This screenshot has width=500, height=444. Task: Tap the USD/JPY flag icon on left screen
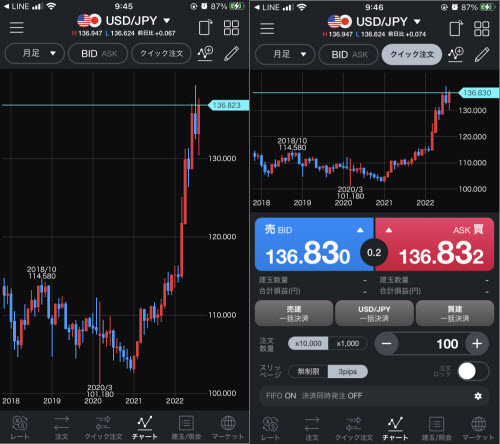tap(89, 21)
